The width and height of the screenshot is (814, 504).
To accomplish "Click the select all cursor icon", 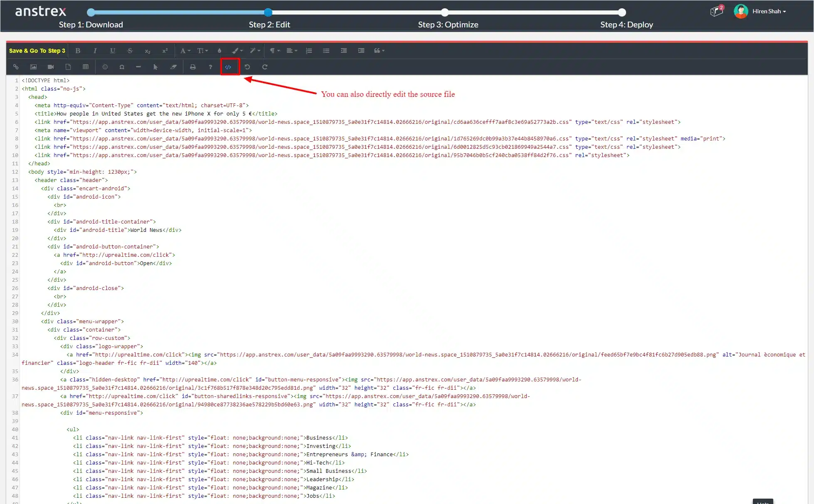I will (x=155, y=67).
